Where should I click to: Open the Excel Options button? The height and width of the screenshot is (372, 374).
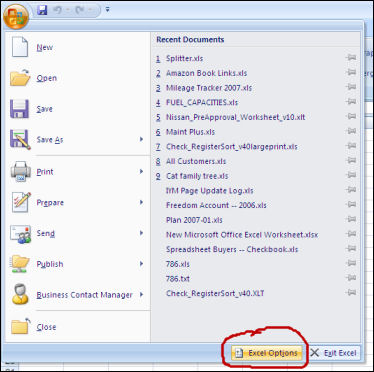click(x=266, y=353)
